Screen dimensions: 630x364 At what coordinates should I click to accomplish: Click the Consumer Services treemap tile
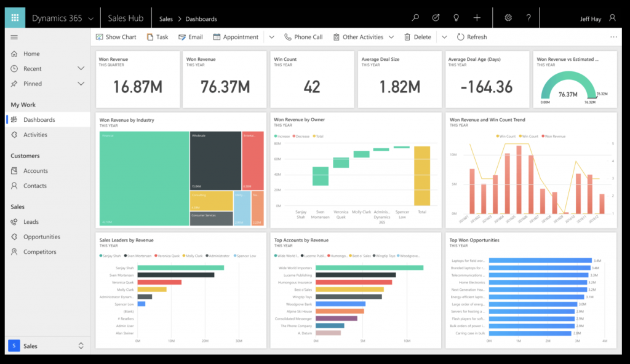click(x=212, y=218)
